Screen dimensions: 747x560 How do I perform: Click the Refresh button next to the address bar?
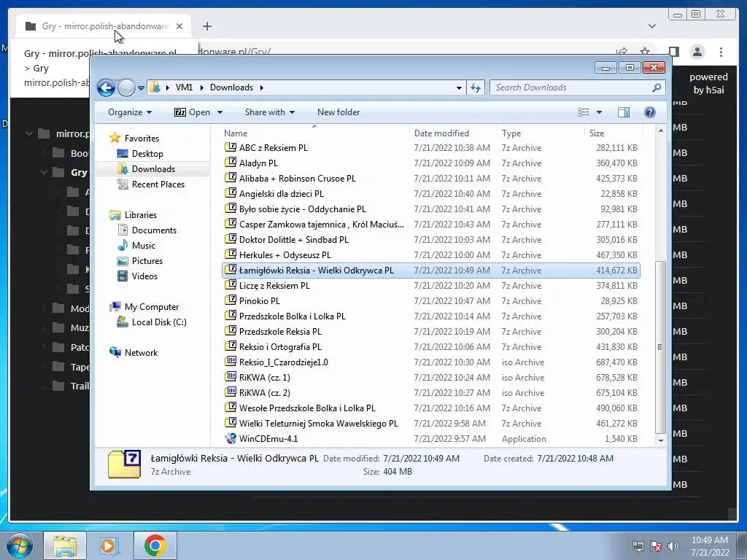pyautogui.click(x=476, y=87)
